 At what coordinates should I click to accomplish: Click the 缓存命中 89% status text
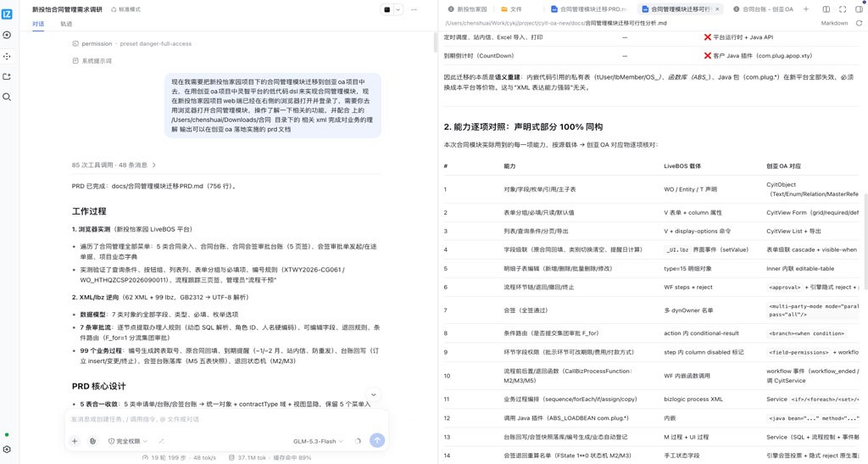pyautogui.click(x=292, y=458)
